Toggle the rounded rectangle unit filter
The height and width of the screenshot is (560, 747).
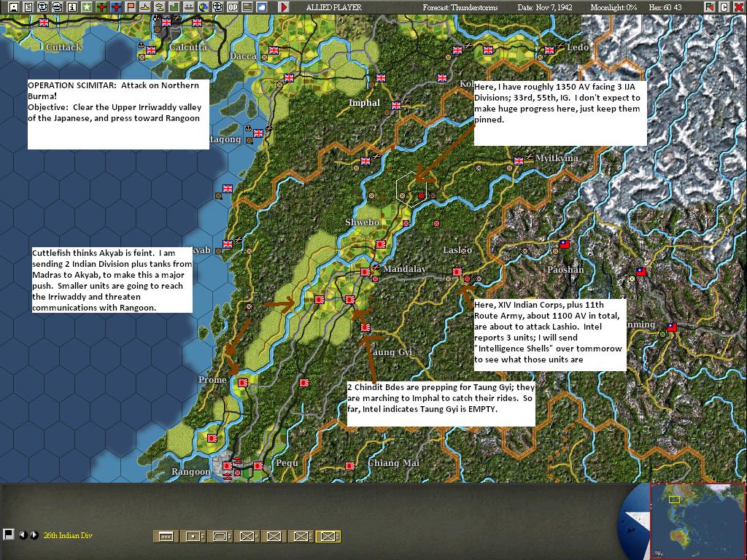tap(220, 536)
